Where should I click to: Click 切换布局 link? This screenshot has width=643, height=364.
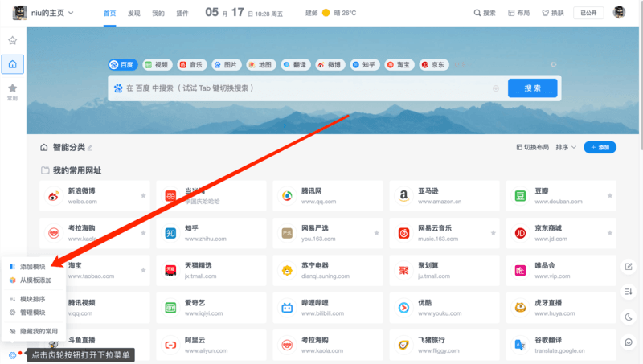pyautogui.click(x=532, y=147)
